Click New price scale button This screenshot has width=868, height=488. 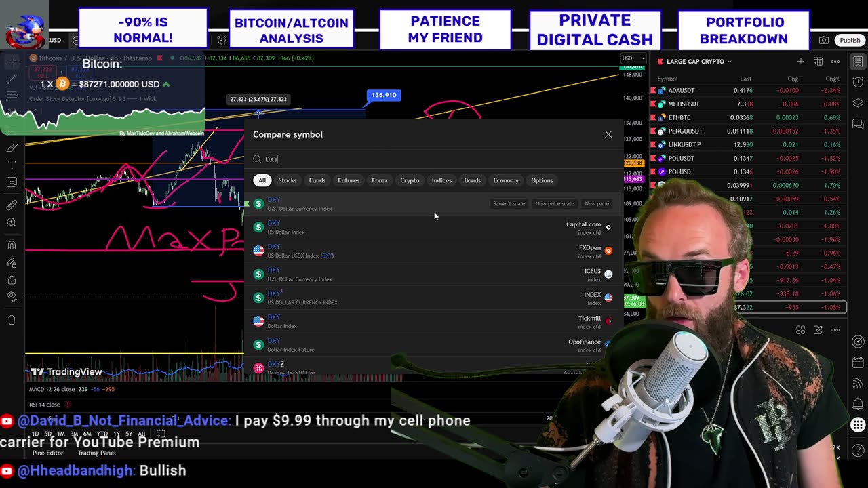click(x=555, y=204)
